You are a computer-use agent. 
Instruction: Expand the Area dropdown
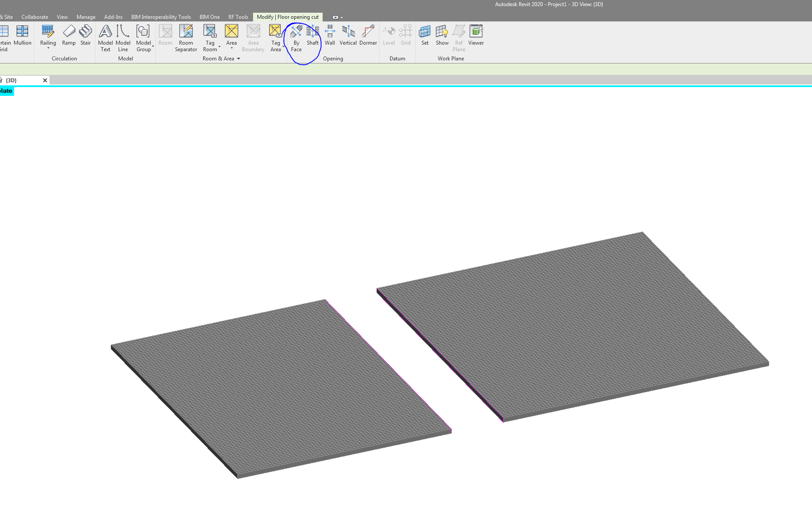(232, 48)
